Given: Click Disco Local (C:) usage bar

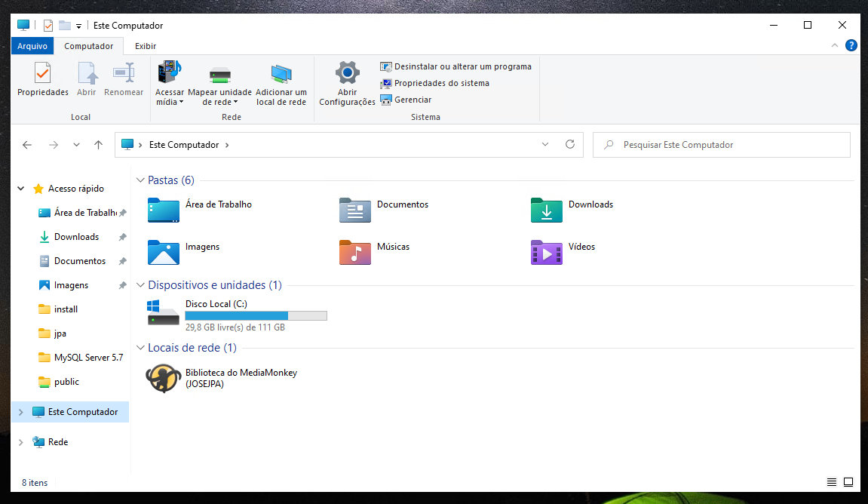Looking at the screenshot, I should tap(256, 315).
